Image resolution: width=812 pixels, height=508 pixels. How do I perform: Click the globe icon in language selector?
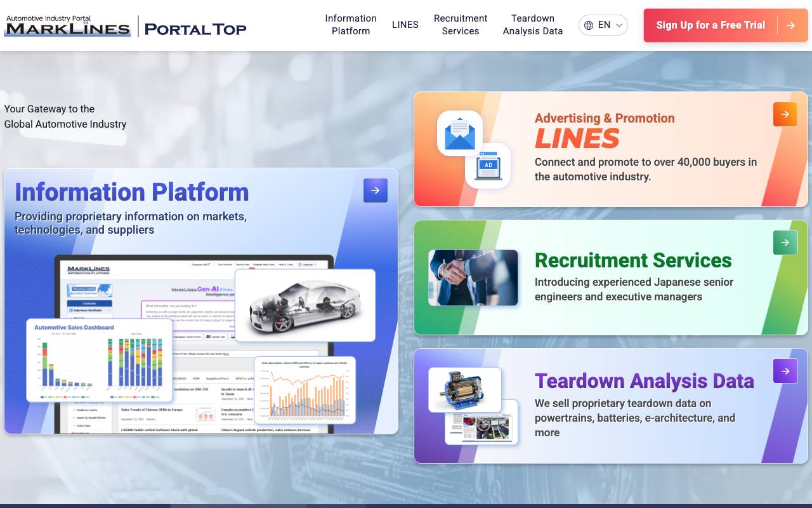click(x=589, y=25)
